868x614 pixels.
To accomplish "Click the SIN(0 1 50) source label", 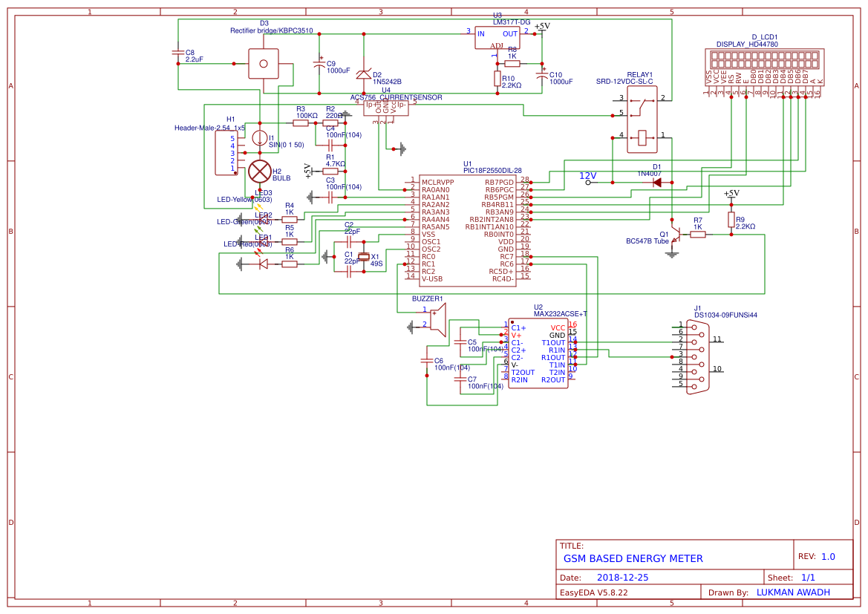I will [286, 145].
